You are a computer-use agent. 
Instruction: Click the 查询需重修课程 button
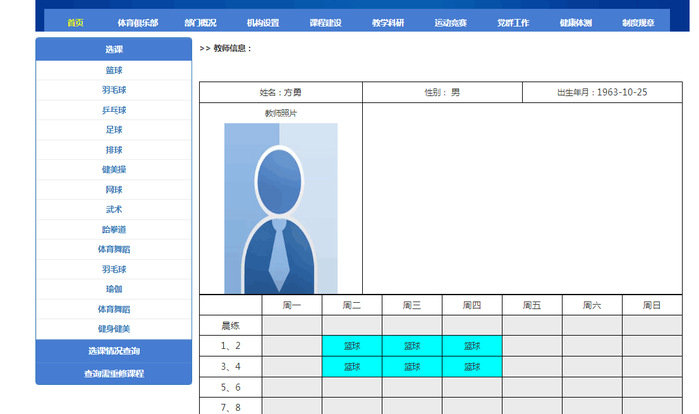point(114,373)
